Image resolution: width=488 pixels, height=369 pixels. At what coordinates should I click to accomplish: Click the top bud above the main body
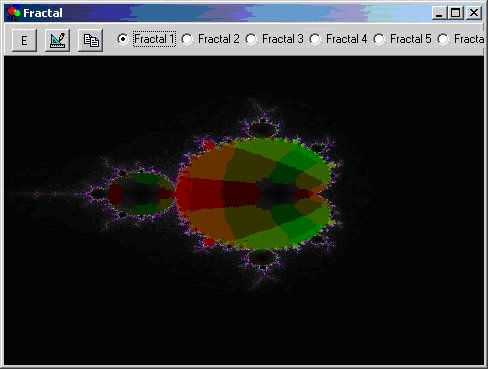[x=263, y=129]
